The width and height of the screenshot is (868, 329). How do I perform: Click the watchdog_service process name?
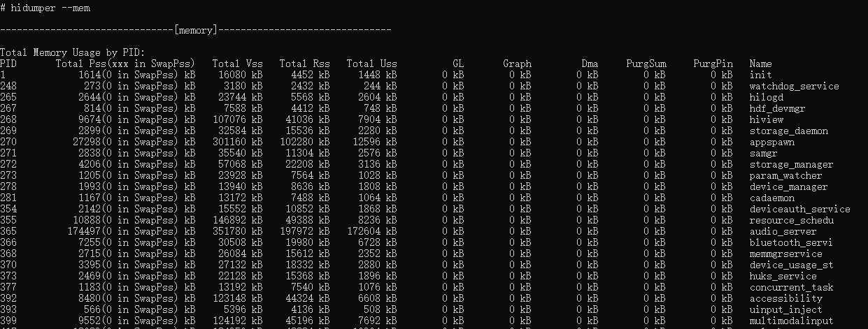tap(794, 86)
